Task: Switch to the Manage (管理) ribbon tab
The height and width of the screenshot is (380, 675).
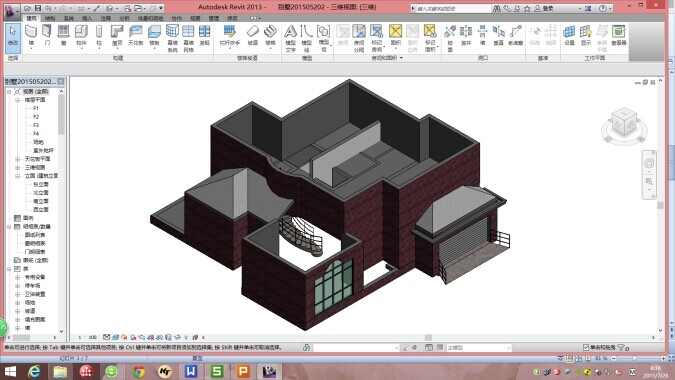Action: [x=214, y=18]
